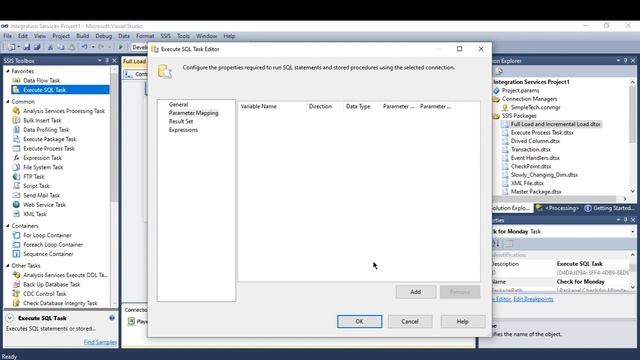
Task: Click the Data Type column header
Action: (x=362, y=107)
